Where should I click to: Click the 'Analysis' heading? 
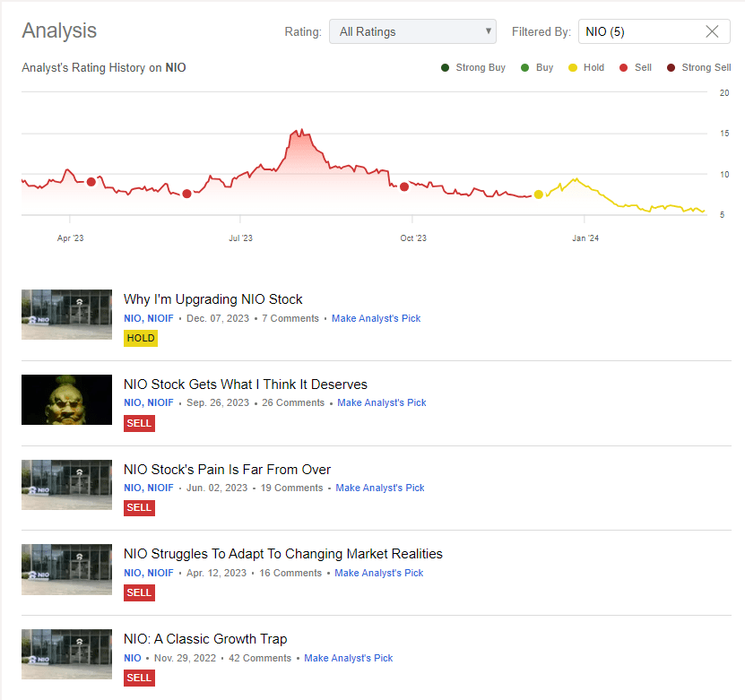(59, 30)
